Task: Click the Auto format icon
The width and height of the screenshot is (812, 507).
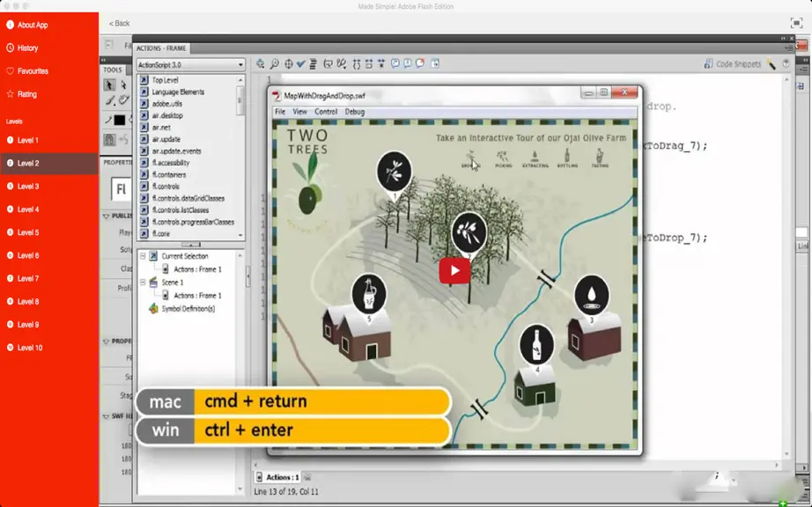Action: (x=313, y=63)
